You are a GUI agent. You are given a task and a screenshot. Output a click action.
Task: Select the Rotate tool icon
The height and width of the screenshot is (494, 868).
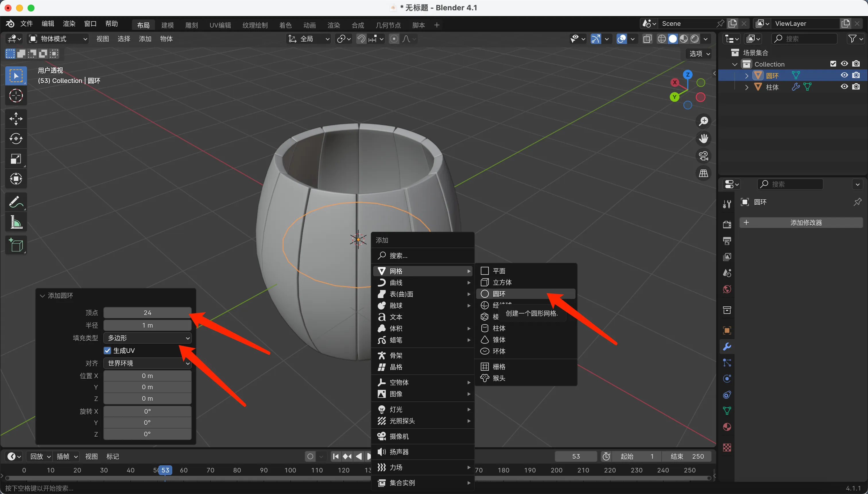click(x=15, y=139)
